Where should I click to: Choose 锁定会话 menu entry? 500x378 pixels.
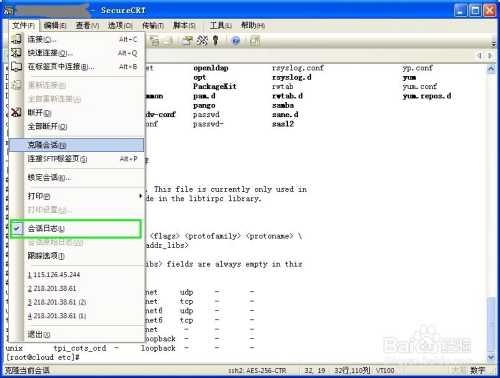(77, 177)
